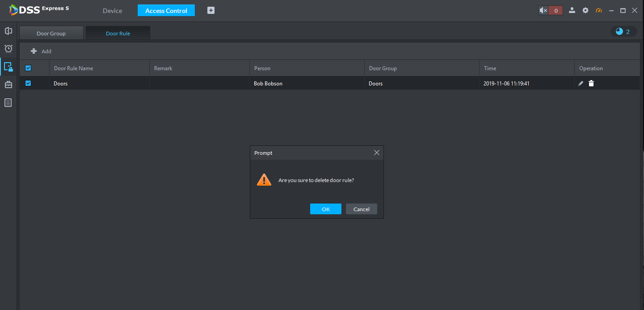Delete the Doors rule with trash icon
Image resolution: width=644 pixels, height=310 pixels.
[591, 83]
